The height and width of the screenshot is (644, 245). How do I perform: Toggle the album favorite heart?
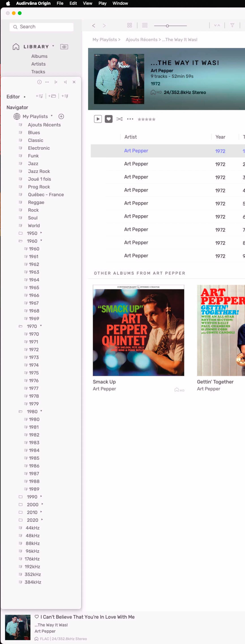pos(109,119)
